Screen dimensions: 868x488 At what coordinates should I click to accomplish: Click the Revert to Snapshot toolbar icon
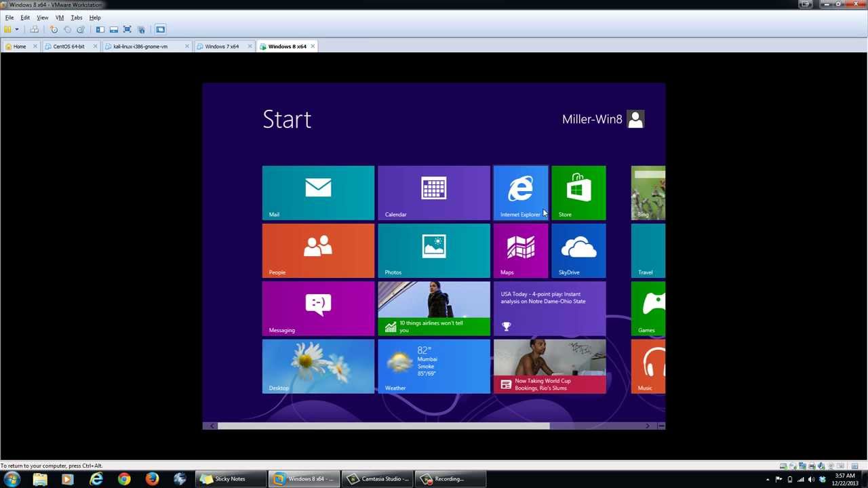[67, 30]
